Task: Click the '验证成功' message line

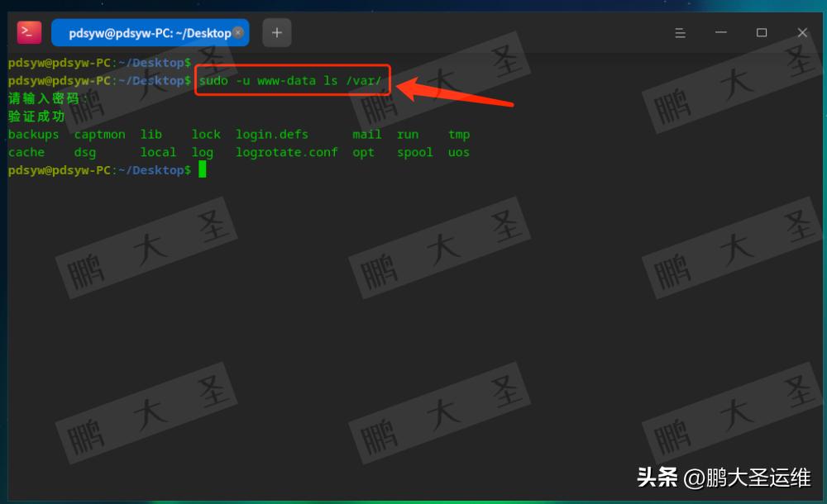Action: tap(36, 116)
